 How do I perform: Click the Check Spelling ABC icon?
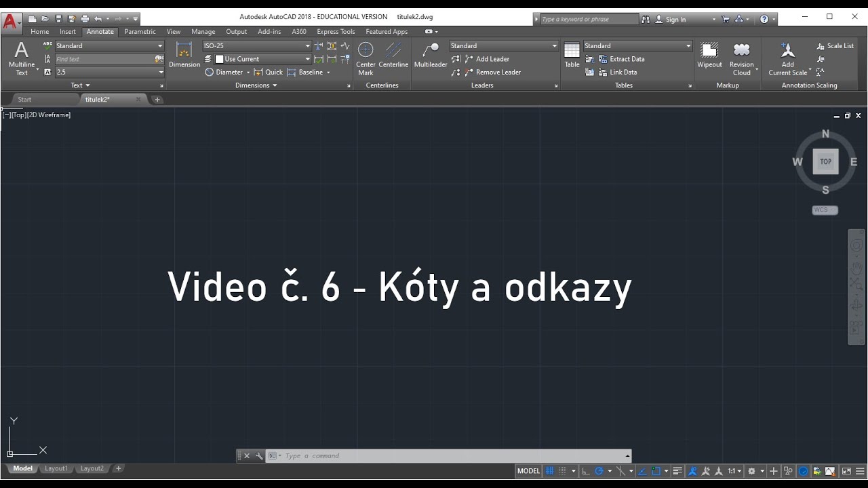tap(47, 45)
